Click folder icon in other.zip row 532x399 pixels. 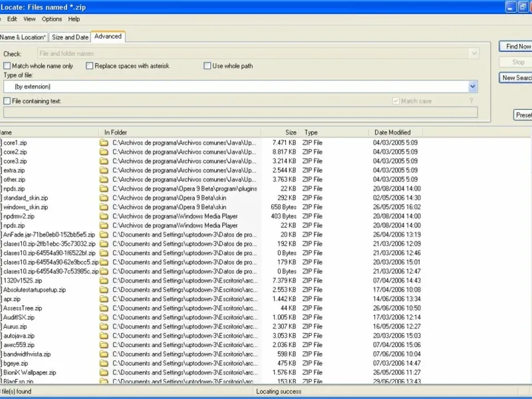(x=104, y=180)
